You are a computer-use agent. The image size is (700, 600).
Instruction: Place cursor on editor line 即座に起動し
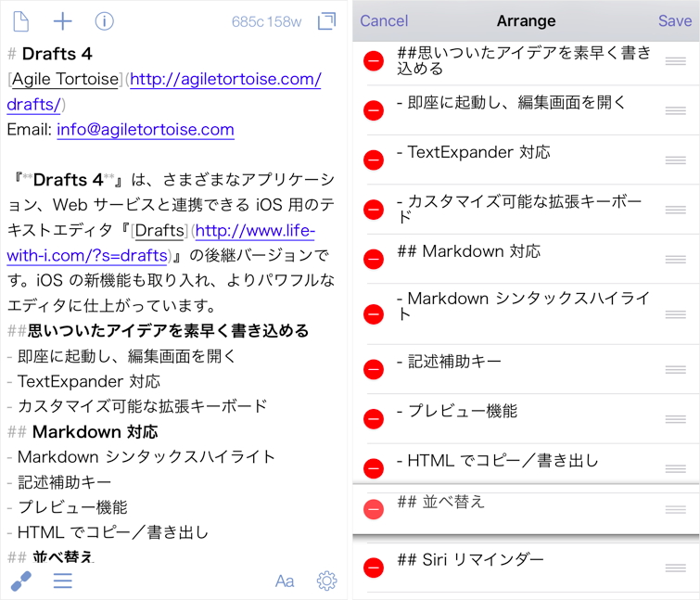(121, 356)
